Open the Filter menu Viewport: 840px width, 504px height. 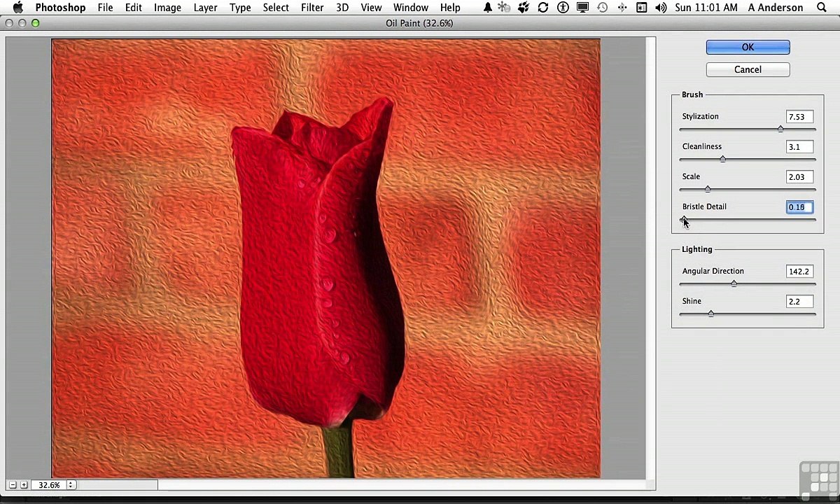coord(312,8)
